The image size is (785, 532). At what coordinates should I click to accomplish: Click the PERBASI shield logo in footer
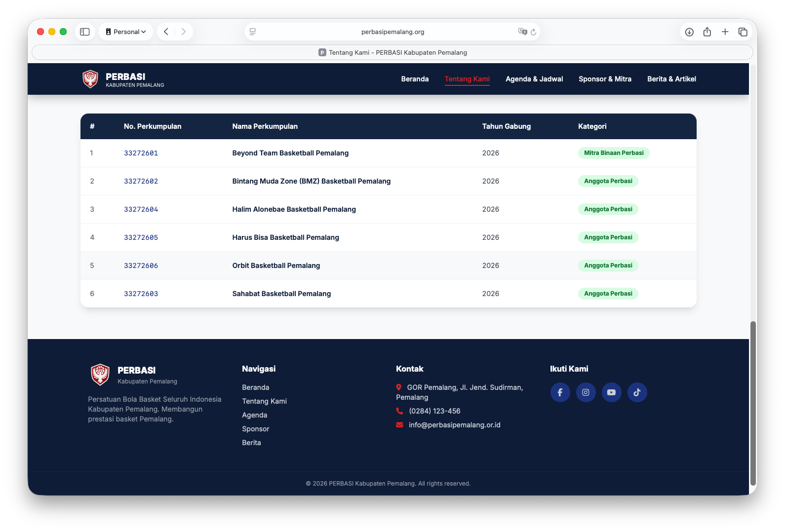[x=100, y=375]
